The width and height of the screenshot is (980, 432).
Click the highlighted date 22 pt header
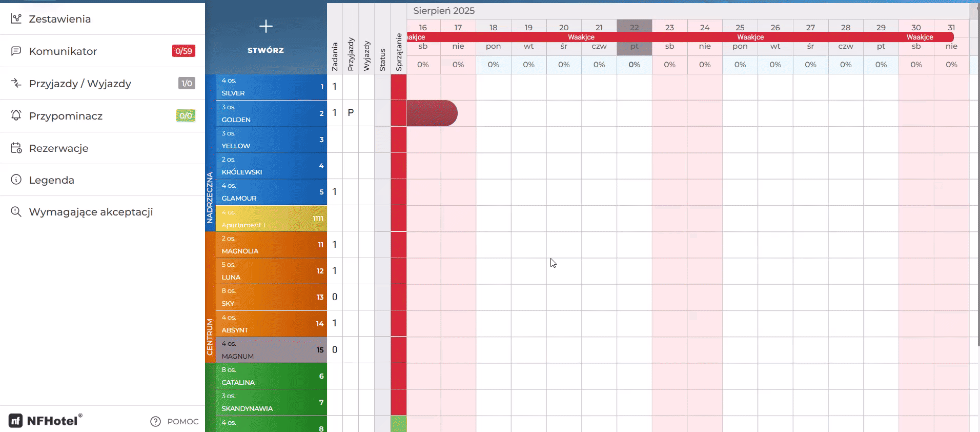coord(635,37)
